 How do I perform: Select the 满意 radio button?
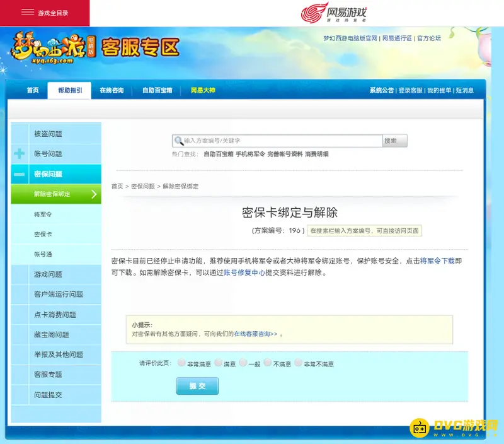tap(218, 363)
